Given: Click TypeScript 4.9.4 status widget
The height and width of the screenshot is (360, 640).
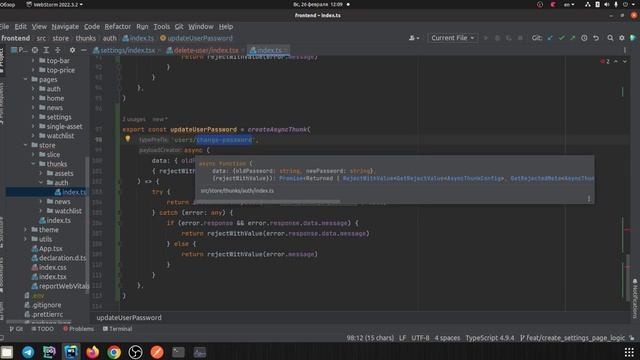Looking at the screenshot, I should (x=490, y=338).
